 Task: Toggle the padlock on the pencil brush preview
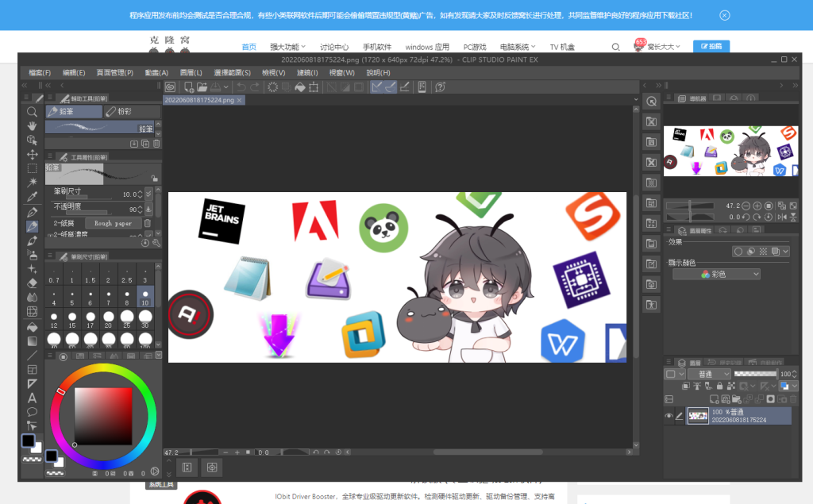155,179
